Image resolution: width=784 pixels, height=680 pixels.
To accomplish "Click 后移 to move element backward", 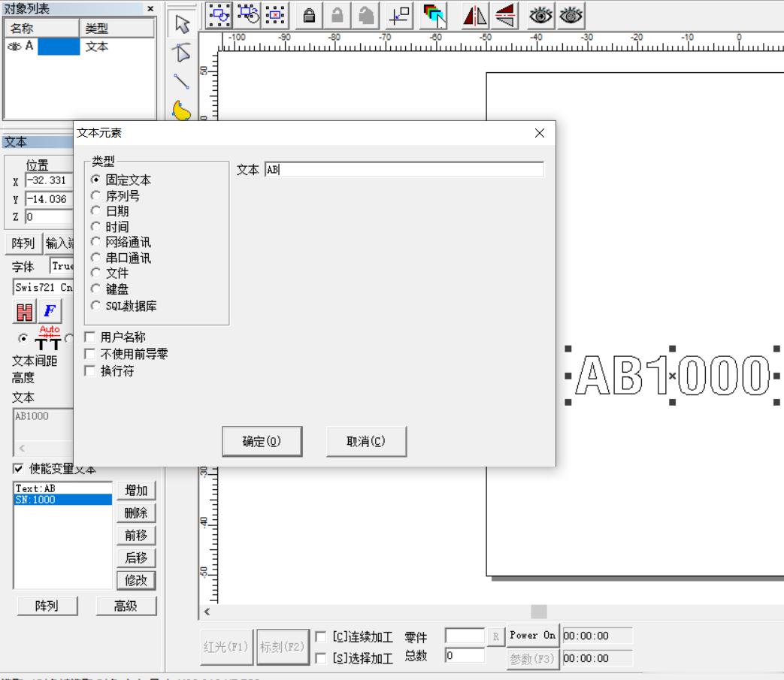I will coord(136,558).
